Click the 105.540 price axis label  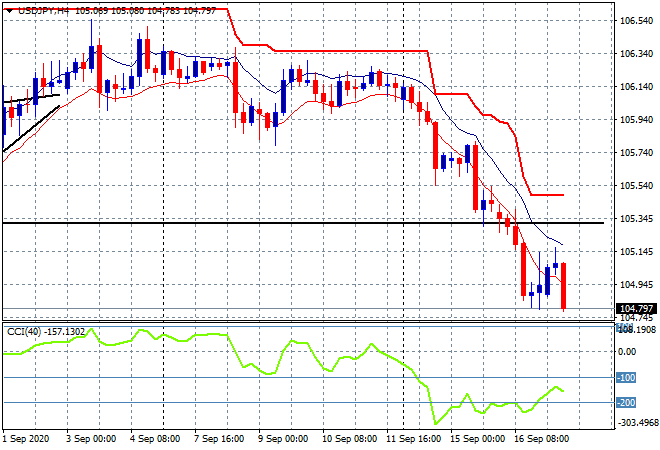click(x=636, y=186)
